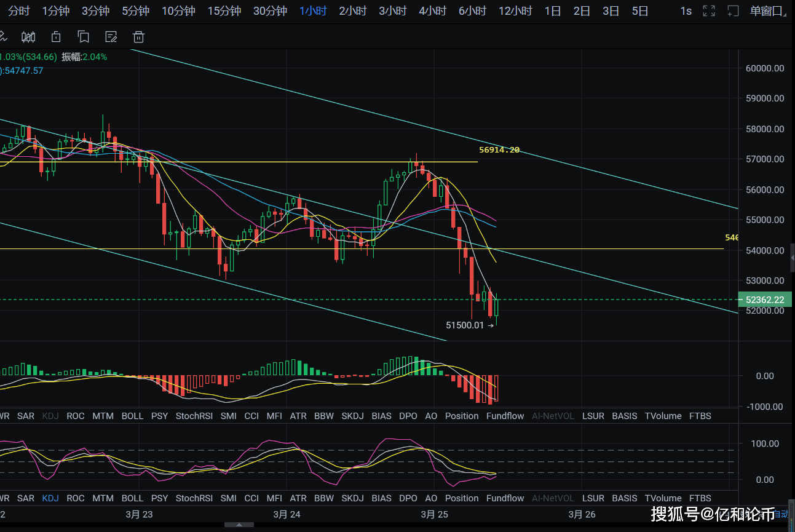The height and width of the screenshot is (532, 795).
Task: Select ROC in the MACD-panel indicator row
Action: [x=76, y=416]
